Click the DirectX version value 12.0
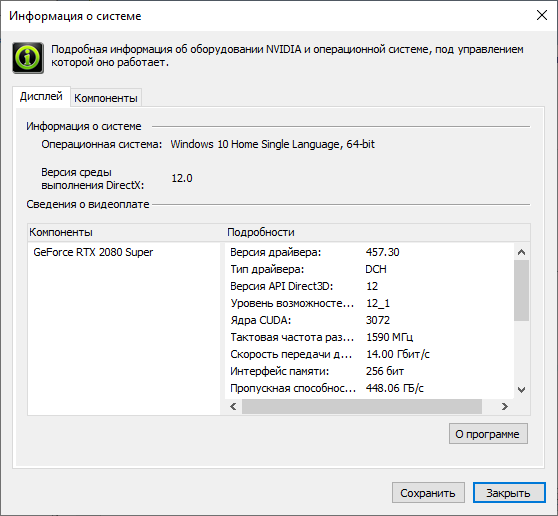 point(182,178)
